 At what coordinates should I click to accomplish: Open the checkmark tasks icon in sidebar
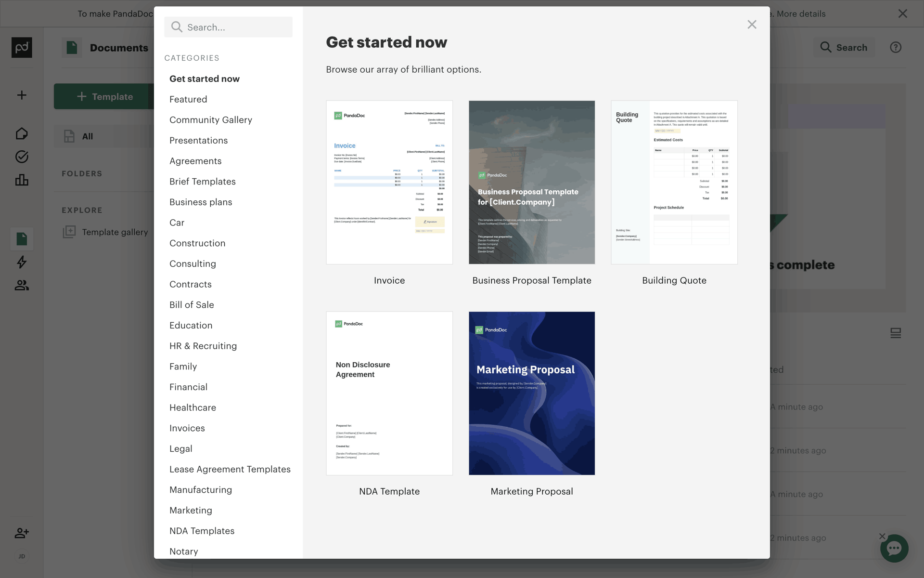22,157
